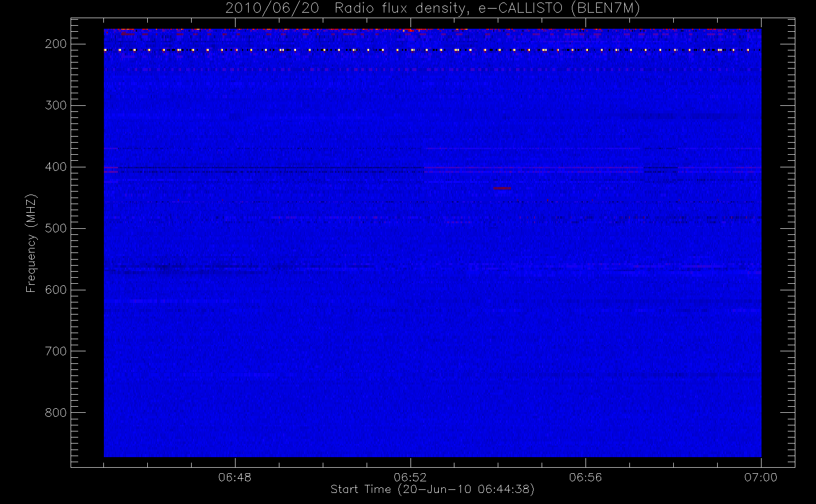
Task: Select the 300 frequency tick label
Action: pos(56,105)
